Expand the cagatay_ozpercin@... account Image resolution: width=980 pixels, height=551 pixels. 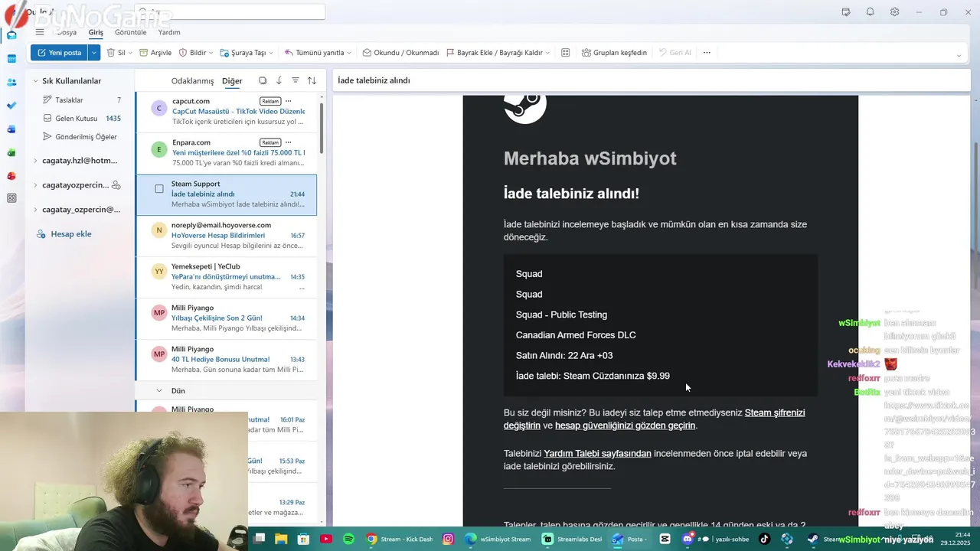(35, 210)
